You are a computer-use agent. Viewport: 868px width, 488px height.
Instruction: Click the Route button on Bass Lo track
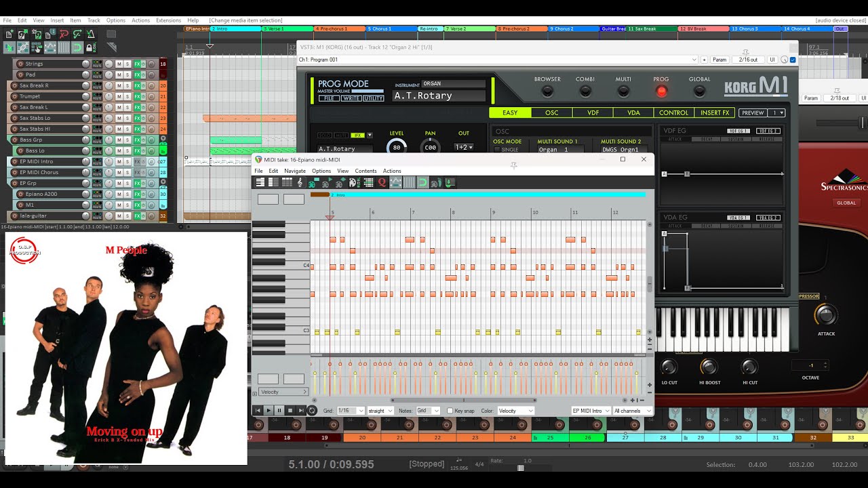click(x=97, y=150)
